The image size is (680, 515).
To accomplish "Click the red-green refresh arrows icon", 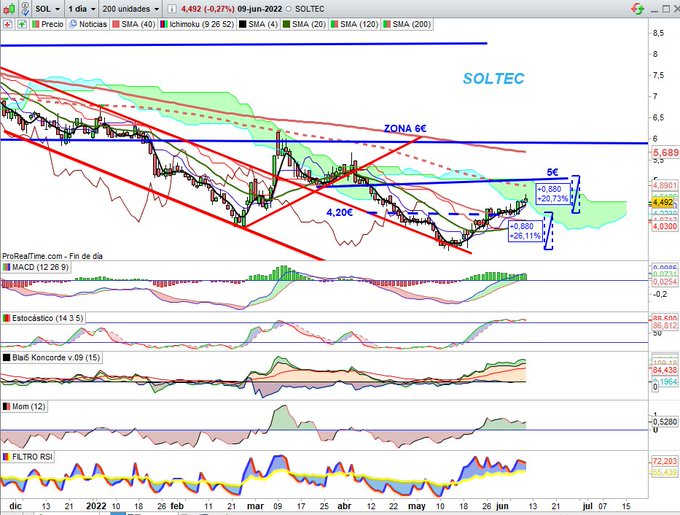I will tap(638, 8).
